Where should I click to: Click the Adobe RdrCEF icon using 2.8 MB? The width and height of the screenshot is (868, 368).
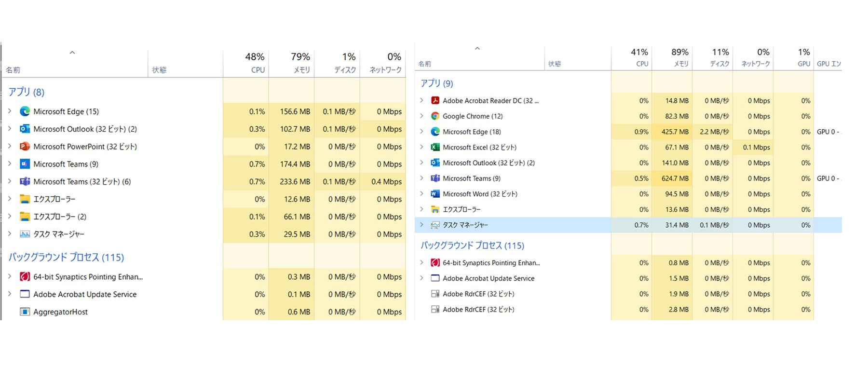click(x=435, y=309)
